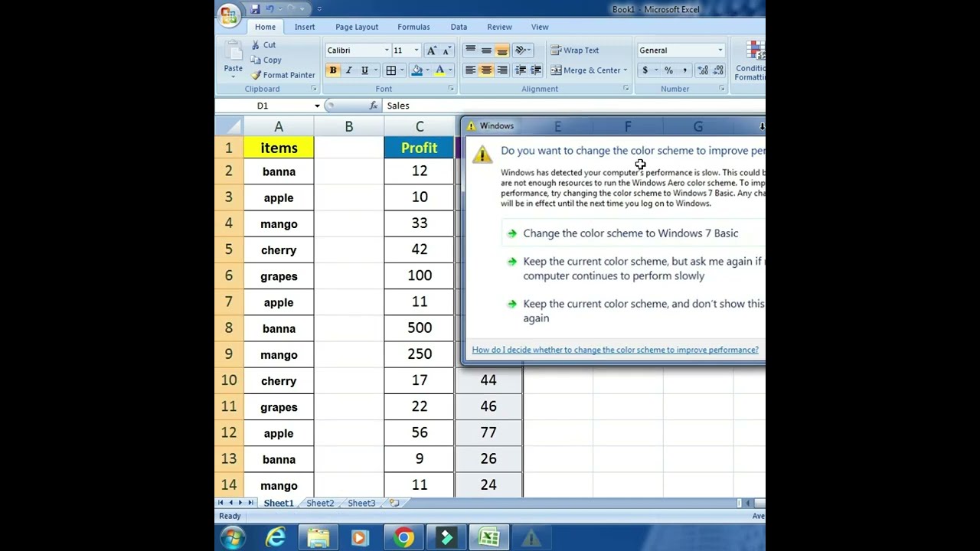This screenshot has height=551, width=980.
Task: Click the formula bar showing Sales
Action: [574, 106]
